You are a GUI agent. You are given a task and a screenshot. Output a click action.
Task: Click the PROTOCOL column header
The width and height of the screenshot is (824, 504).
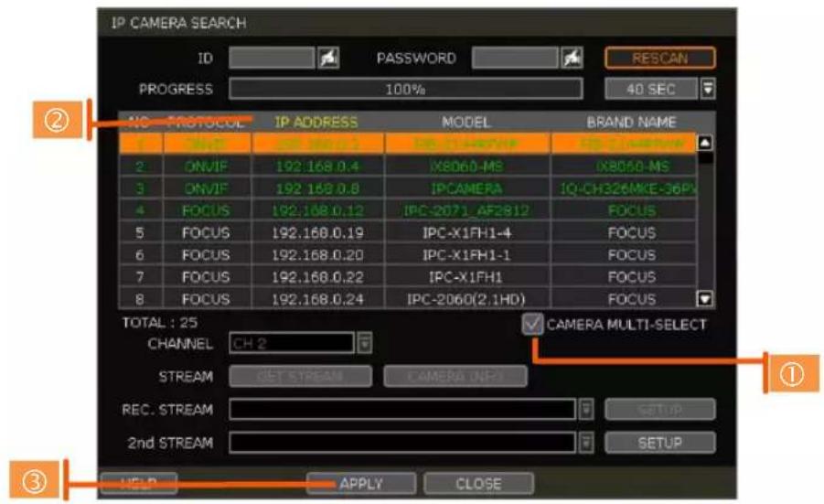(x=207, y=122)
